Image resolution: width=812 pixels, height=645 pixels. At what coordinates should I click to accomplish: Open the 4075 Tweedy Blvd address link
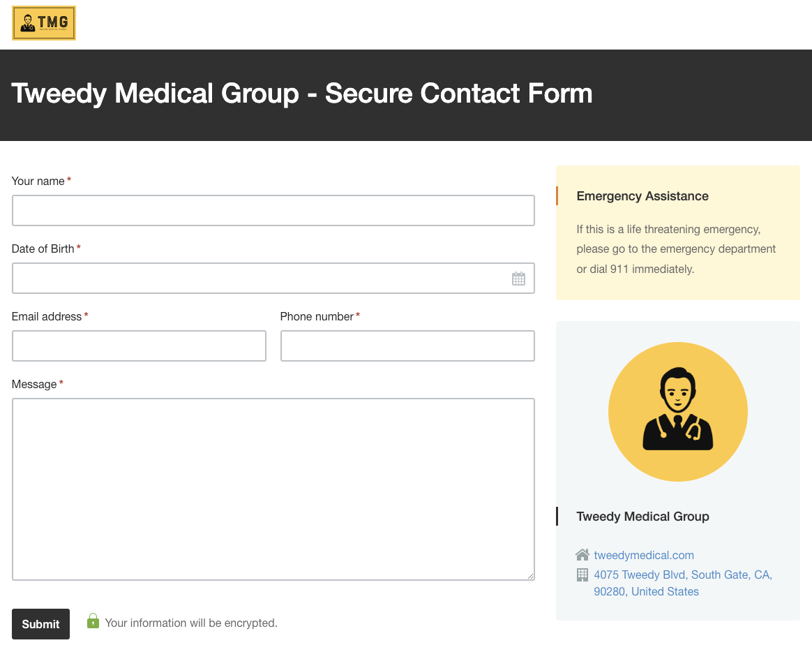(x=682, y=574)
